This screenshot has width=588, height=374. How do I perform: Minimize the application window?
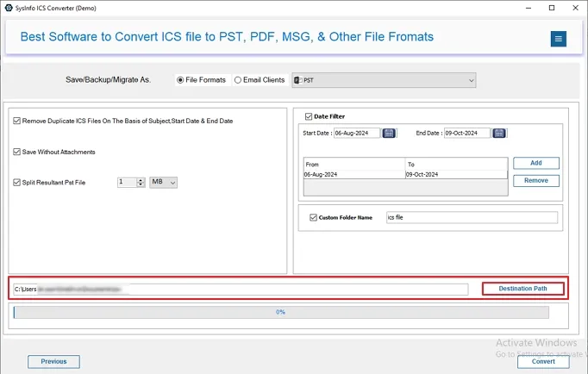(529, 8)
